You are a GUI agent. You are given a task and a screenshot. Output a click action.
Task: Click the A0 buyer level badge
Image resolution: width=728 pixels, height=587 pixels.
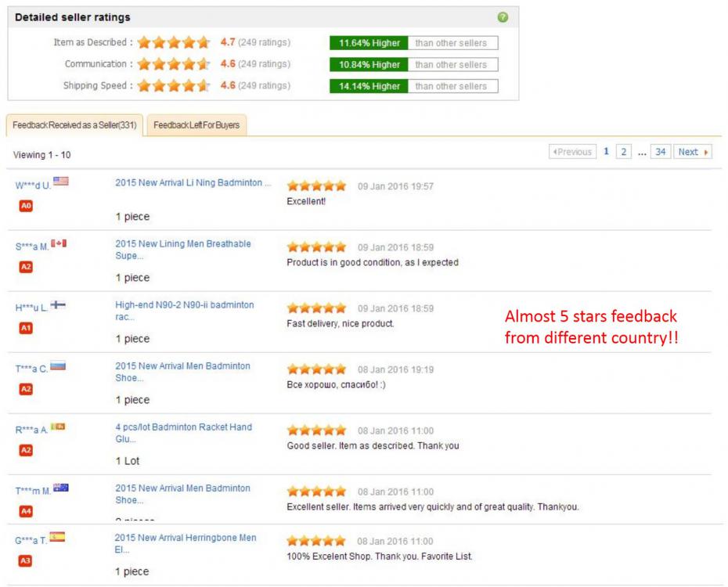[26, 206]
